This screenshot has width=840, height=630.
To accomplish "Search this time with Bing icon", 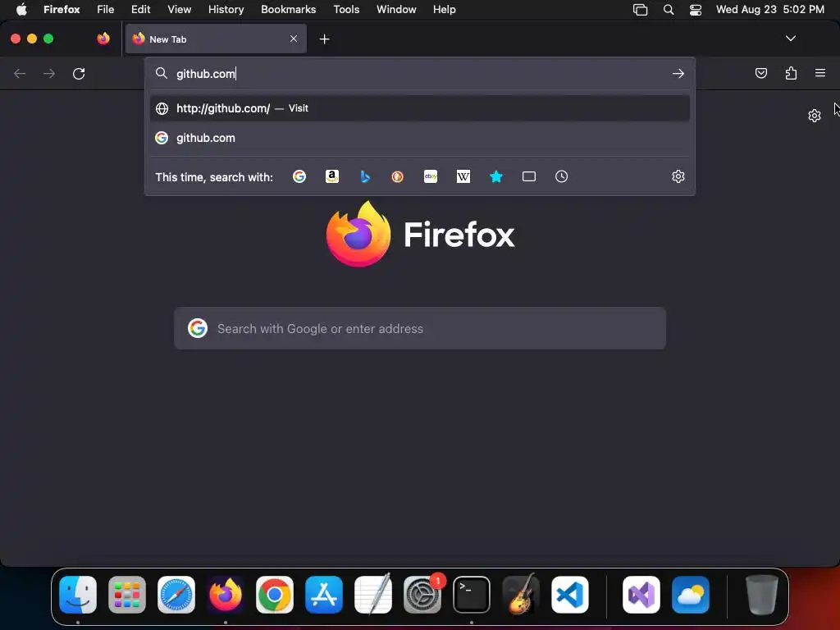I will pos(365,176).
